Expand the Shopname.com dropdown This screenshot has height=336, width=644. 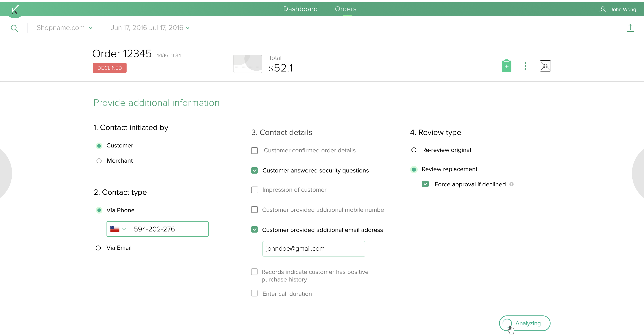click(x=64, y=28)
